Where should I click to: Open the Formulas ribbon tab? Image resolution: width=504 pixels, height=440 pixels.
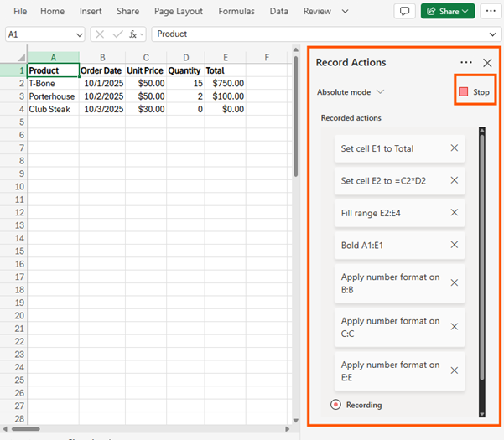click(236, 12)
